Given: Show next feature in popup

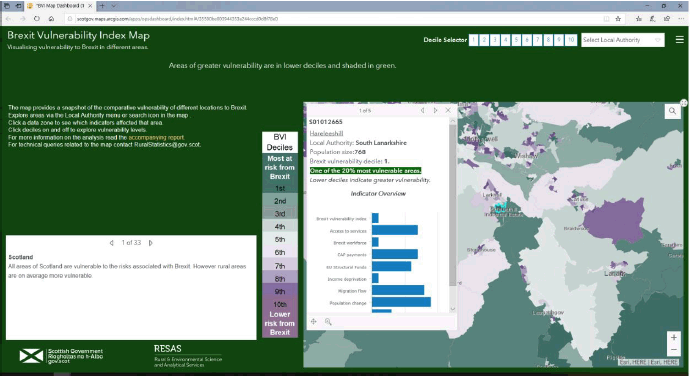Looking at the screenshot, I should click(x=435, y=110).
